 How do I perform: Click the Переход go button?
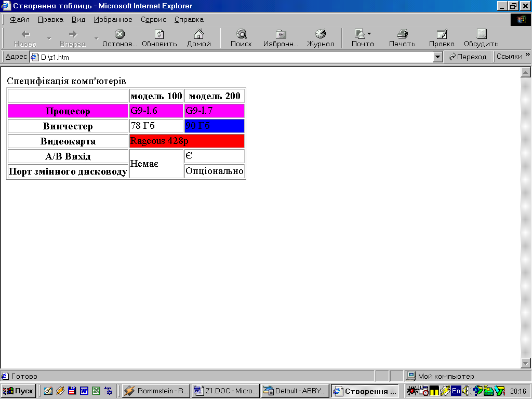(468, 57)
